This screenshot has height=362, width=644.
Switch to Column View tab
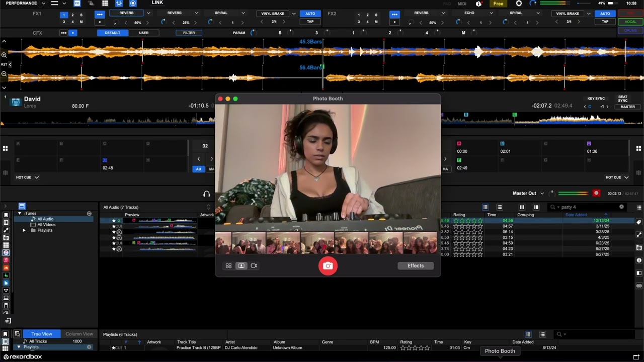coord(79,334)
